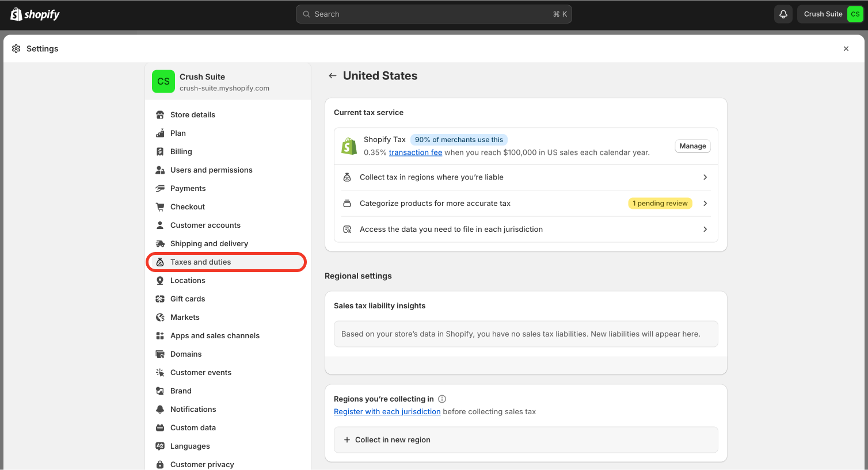The height and width of the screenshot is (470, 868).
Task: Open Checkout settings
Action: [227, 207]
